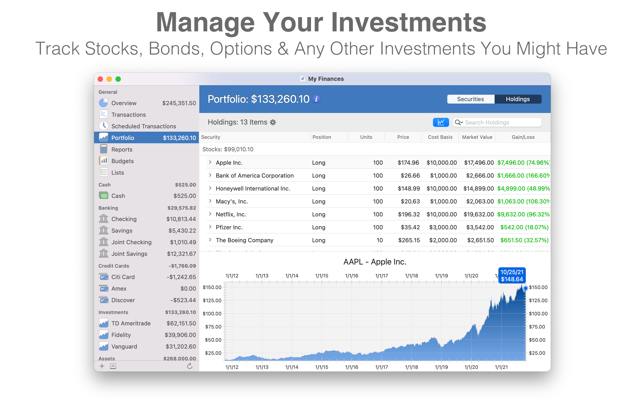643x402 pixels.
Task: Select the Vanguard account label
Action: click(124, 347)
